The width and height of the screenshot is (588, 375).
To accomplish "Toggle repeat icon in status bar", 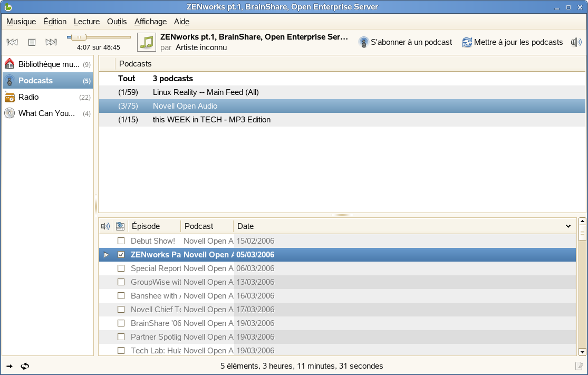I will 25,366.
